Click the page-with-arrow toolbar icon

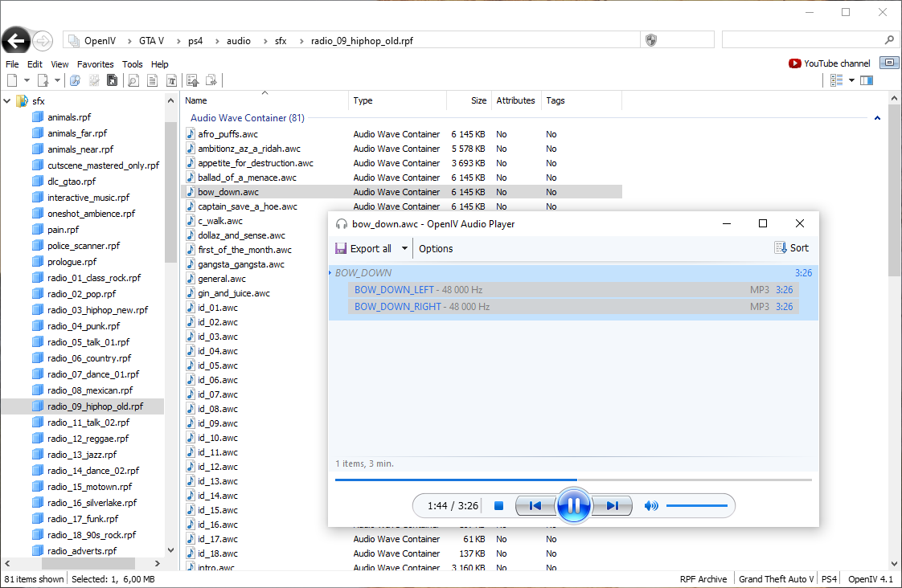coord(43,80)
